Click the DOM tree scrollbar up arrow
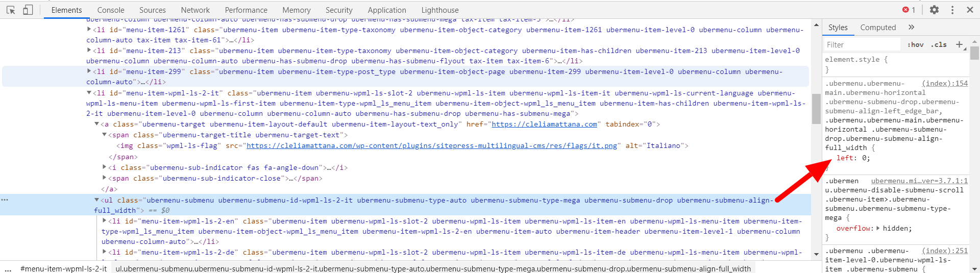 816,24
